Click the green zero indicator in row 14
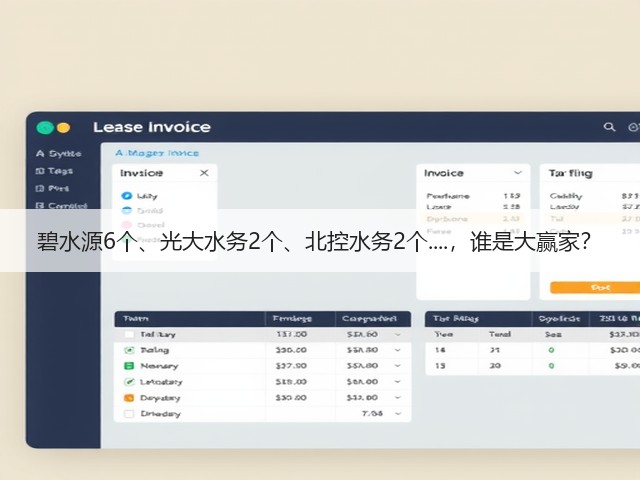This screenshot has height=480, width=640. (551, 350)
